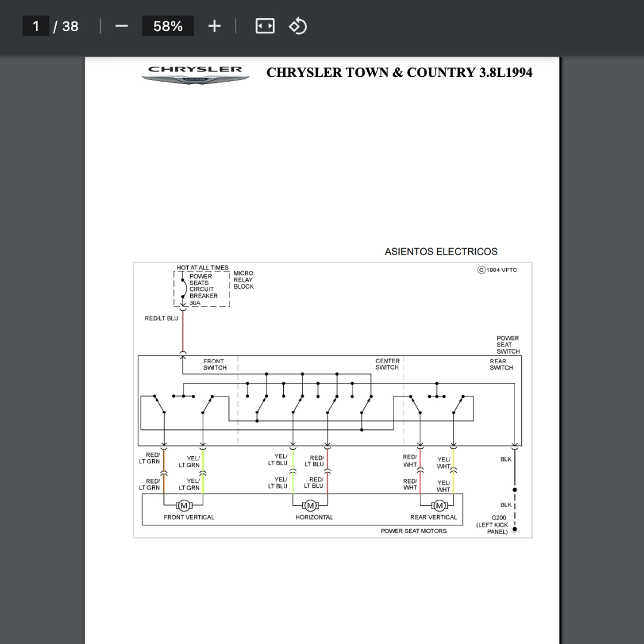This screenshot has width=644, height=644.
Task: Zoom out with the minus button
Action: click(121, 26)
